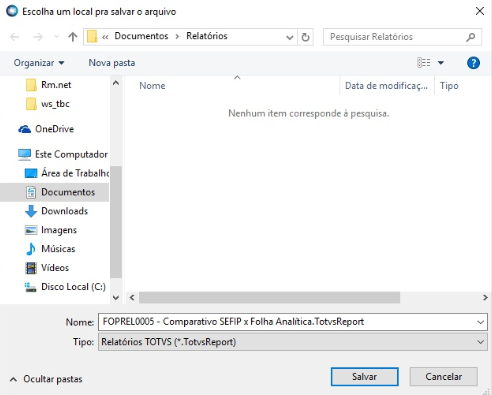Go forward using the forward arrow

pyautogui.click(x=38, y=37)
